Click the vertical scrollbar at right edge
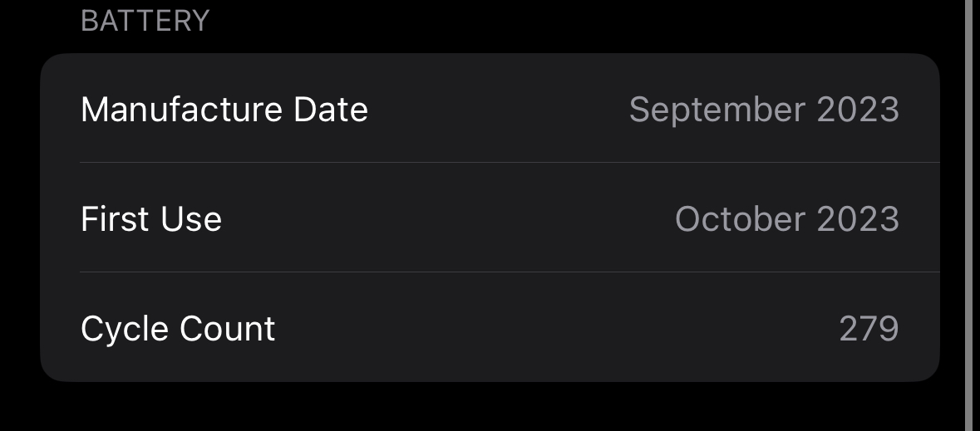 pos(968,216)
